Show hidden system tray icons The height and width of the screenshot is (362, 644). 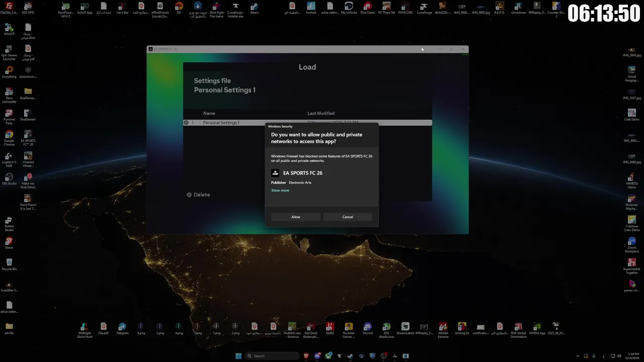(x=578, y=356)
